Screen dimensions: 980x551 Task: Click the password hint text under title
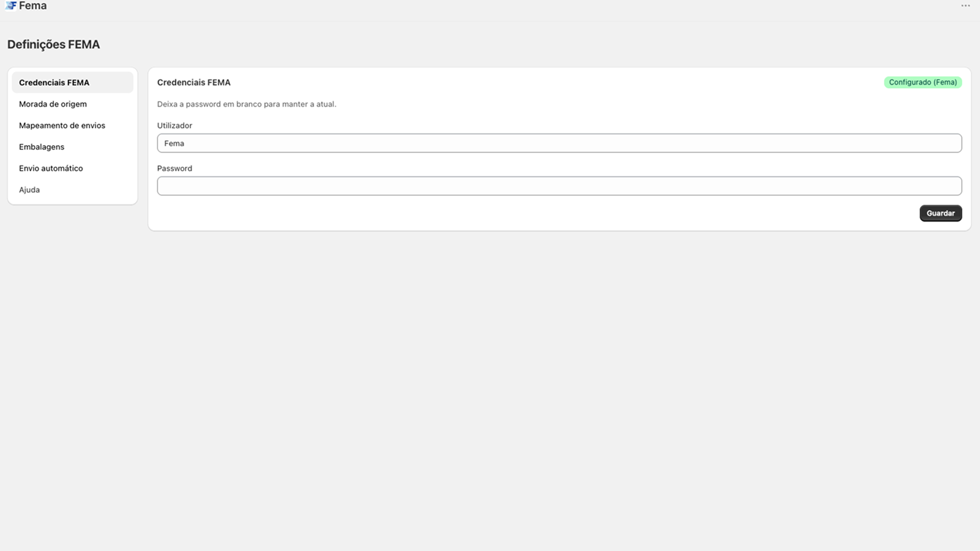pyautogui.click(x=246, y=104)
